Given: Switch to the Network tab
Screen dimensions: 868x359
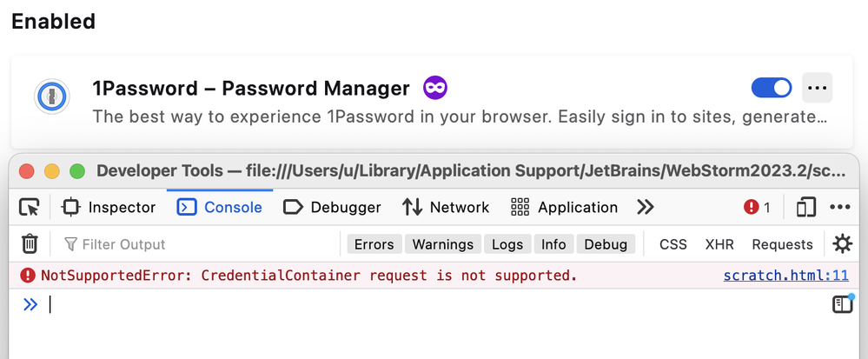Looking at the screenshot, I should pyautogui.click(x=447, y=207).
